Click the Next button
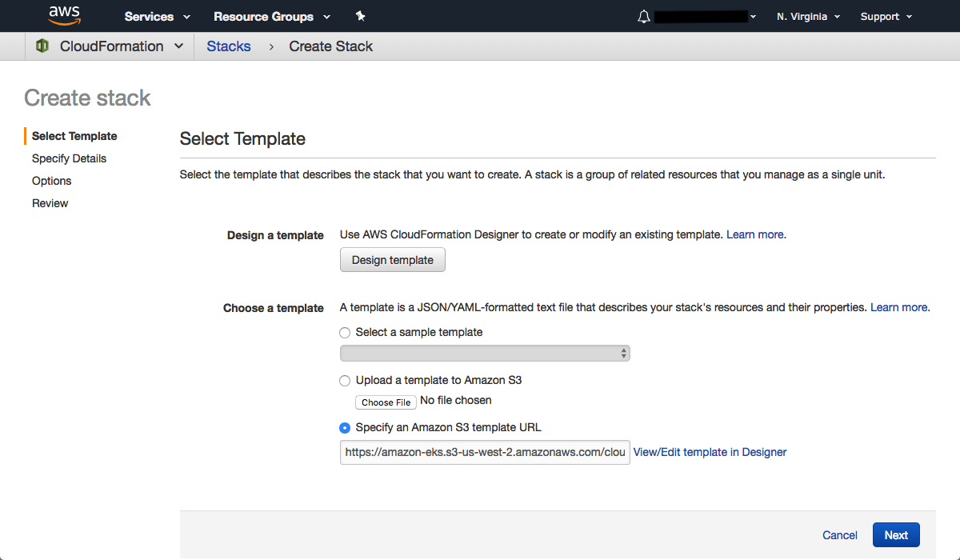The height and width of the screenshot is (560, 960). (x=896, y=535)
